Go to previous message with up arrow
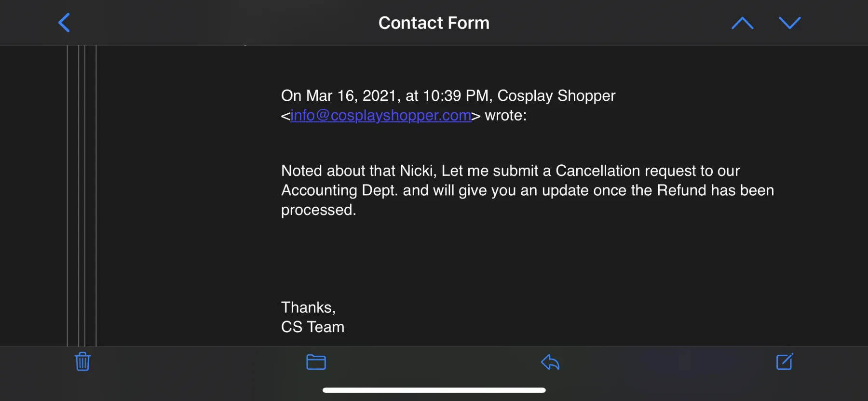The height and width of the screenshot is (401, 868). pyautogui.click(x=742, y=23)
